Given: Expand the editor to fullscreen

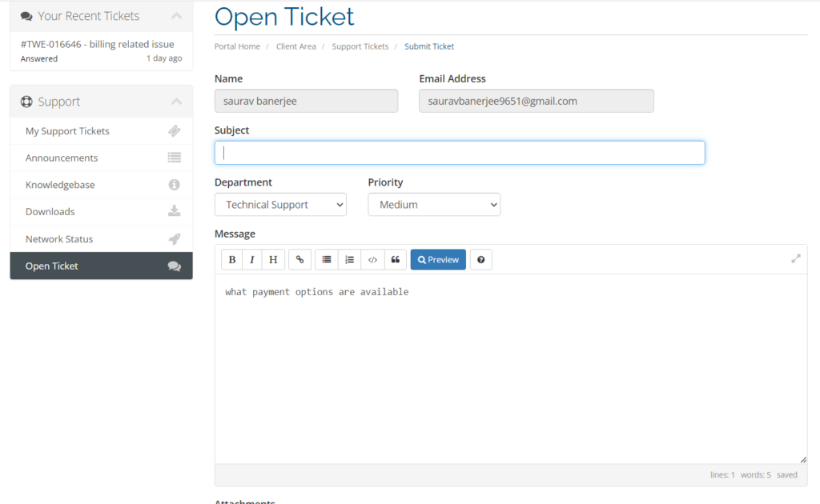Looking at the screenshot, I should pyautogui.click(x=795, y=258).
